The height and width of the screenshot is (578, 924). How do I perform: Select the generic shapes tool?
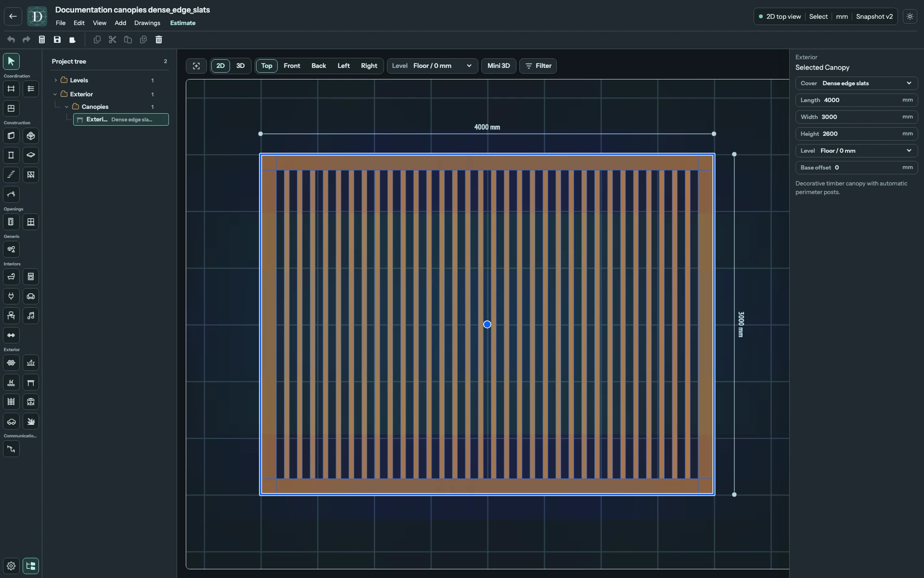11,250
